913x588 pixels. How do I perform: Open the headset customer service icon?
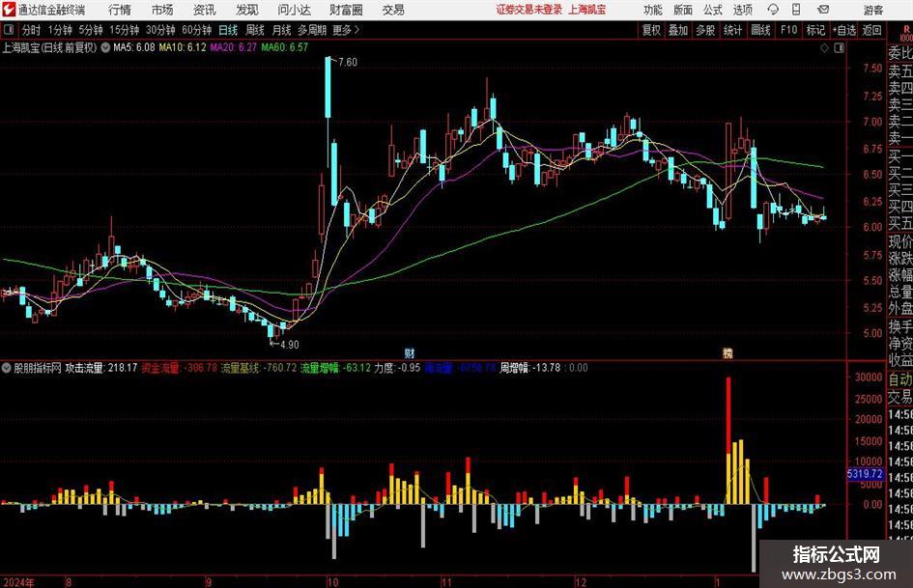773,10
